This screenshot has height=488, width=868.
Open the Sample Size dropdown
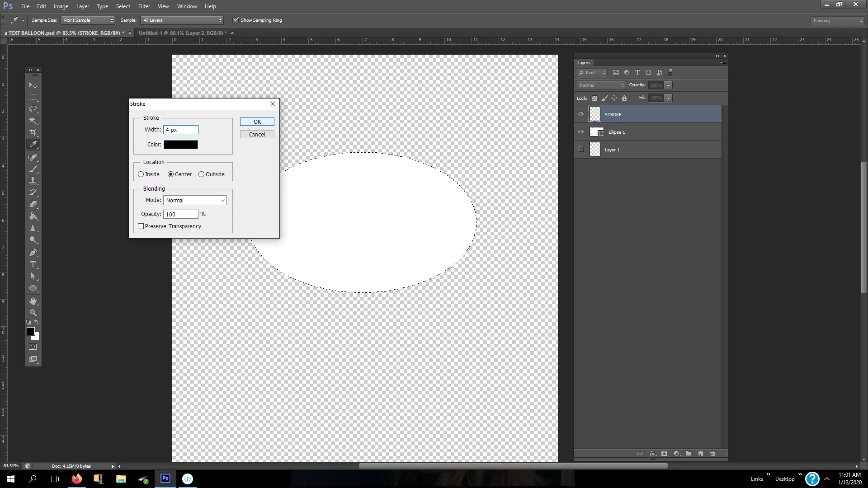[88, 20]
